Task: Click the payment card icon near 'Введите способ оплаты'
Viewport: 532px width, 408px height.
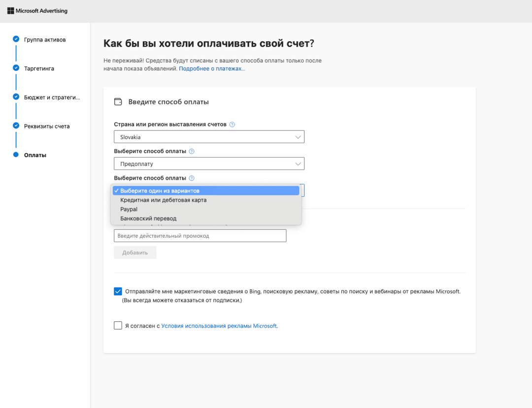Action: coord(118,101)
